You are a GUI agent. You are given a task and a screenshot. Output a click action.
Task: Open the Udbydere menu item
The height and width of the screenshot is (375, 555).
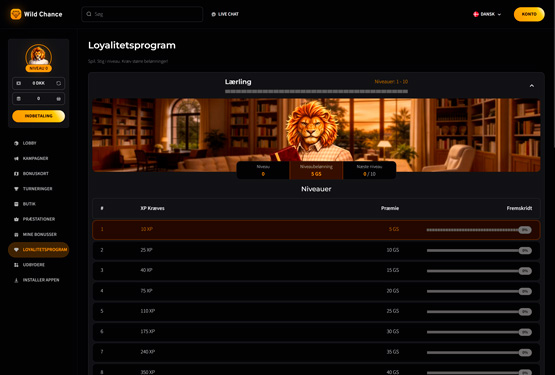(x=39, y=265)
